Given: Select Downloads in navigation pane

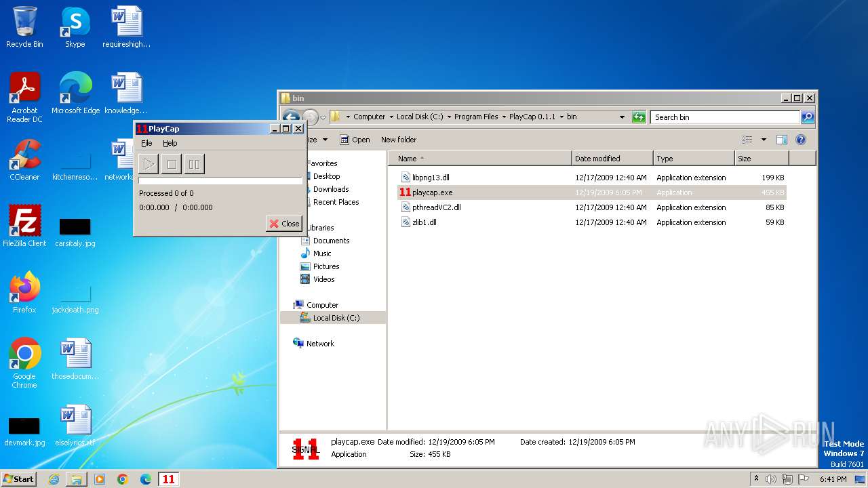Looking at the screenshot, I should click(330, 189).
